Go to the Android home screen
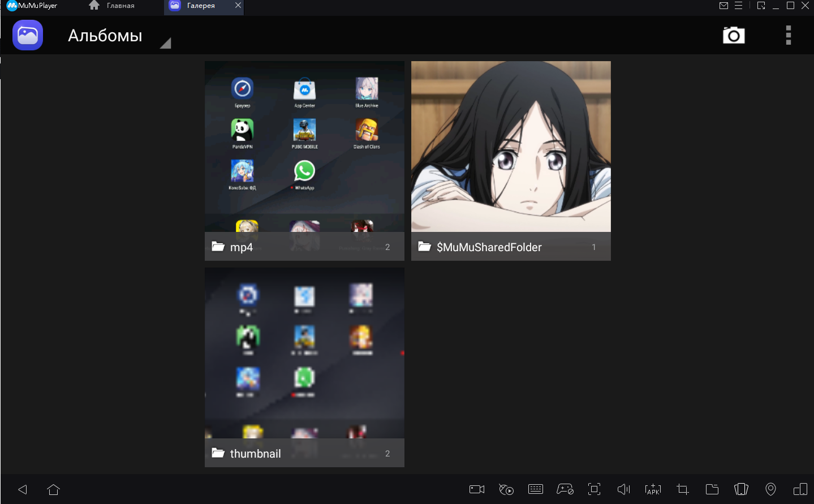This screenshot has height=504, width=814. 54,489
